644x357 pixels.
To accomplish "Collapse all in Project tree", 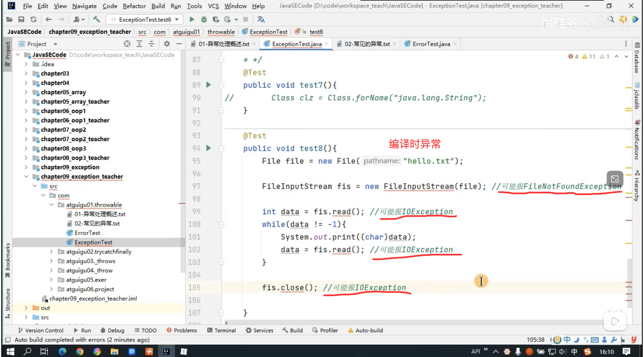I will (152, 44).
